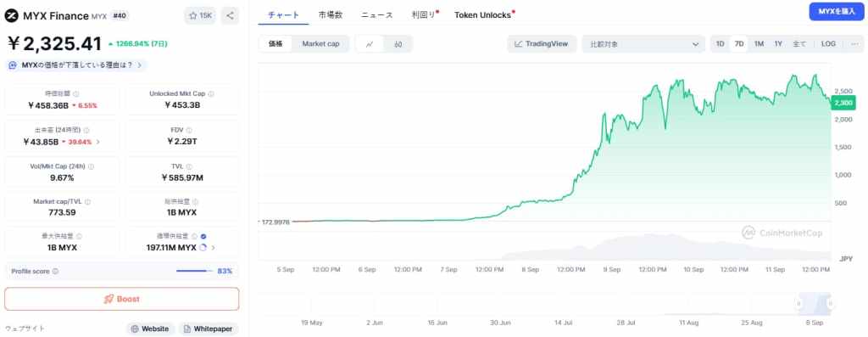Click the left handle of chart range selector
868x337 pixels.
coord(798,303)
